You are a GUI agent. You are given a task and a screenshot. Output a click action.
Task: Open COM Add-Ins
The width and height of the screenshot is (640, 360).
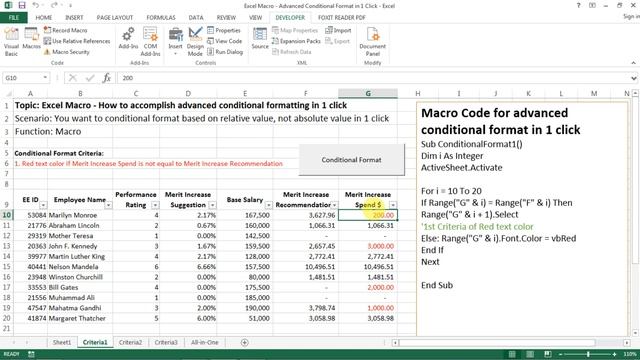coord(150,42)
